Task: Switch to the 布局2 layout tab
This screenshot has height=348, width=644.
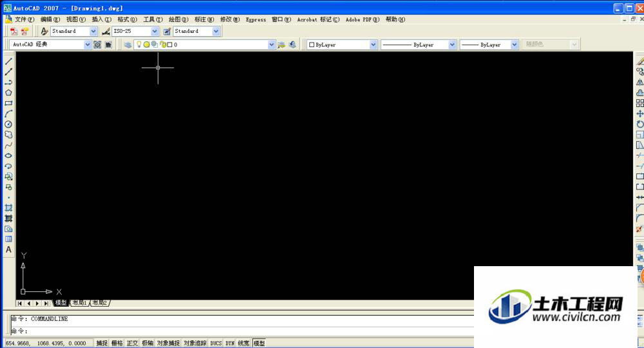Action: tap(100, 304)
